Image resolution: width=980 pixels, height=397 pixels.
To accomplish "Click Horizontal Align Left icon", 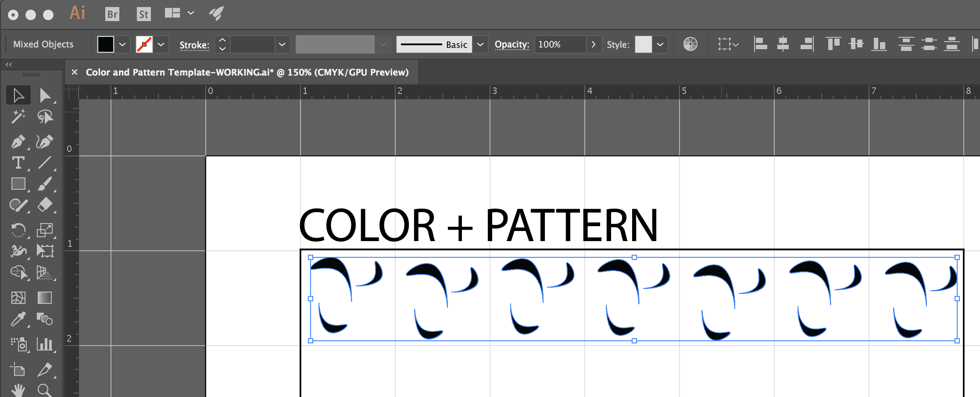I will [760, 44].
